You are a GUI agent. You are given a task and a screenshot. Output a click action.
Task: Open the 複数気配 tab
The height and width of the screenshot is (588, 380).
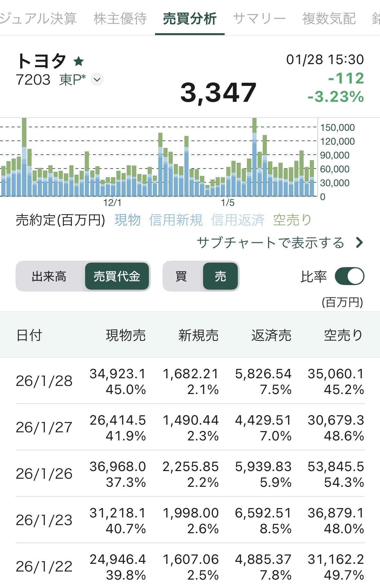(329, 19)
